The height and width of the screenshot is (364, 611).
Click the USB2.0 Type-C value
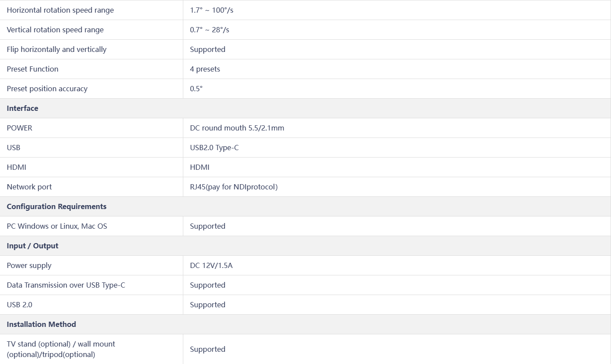coord(214,148)
